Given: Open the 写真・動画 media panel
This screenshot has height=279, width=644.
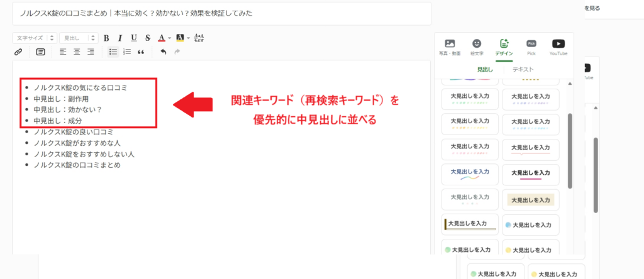Looking at the screenshot, I should (450, 47).
